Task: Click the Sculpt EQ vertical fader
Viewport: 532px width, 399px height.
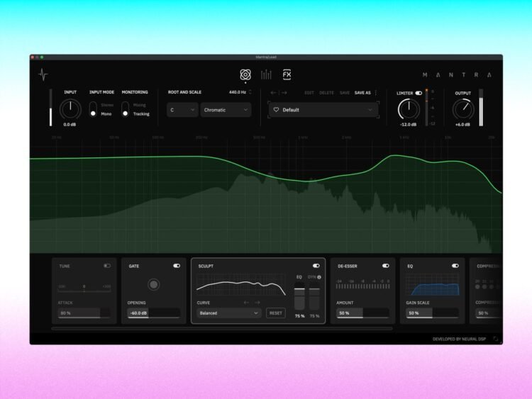Action: [x=299, y=298]
